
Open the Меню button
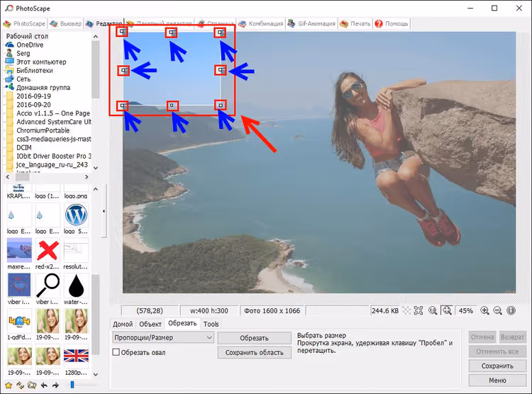497,381
